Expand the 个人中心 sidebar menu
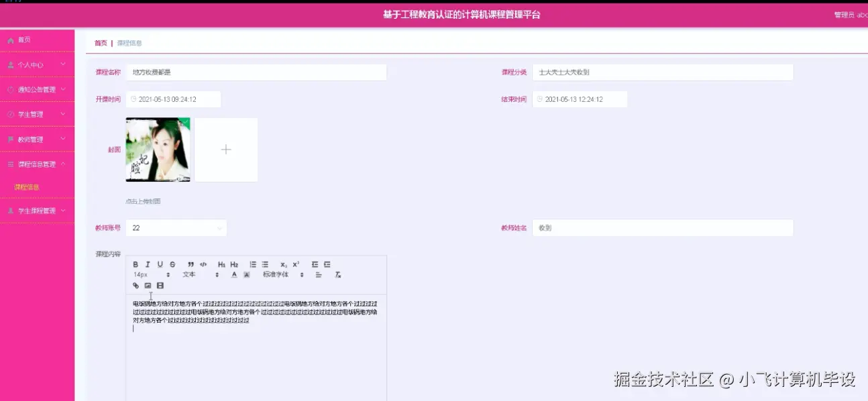The width and height of the screenshot is (868, 401). (x=38, y=65)
